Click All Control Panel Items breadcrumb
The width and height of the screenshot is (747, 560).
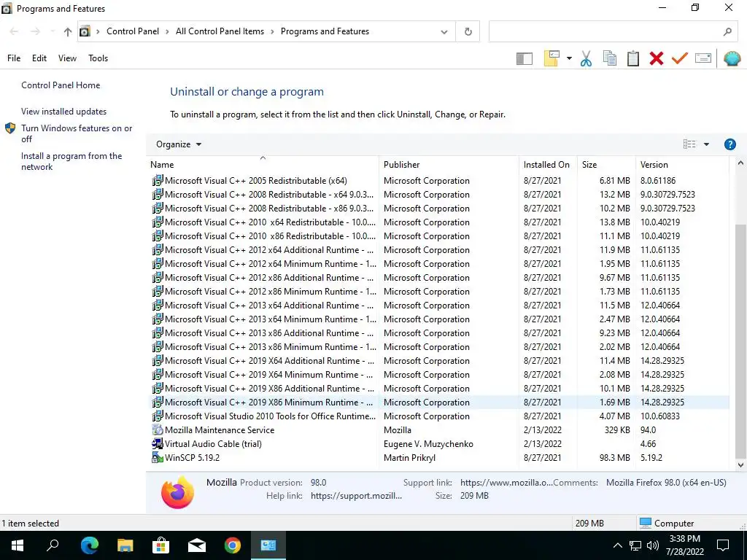[220, 31]
